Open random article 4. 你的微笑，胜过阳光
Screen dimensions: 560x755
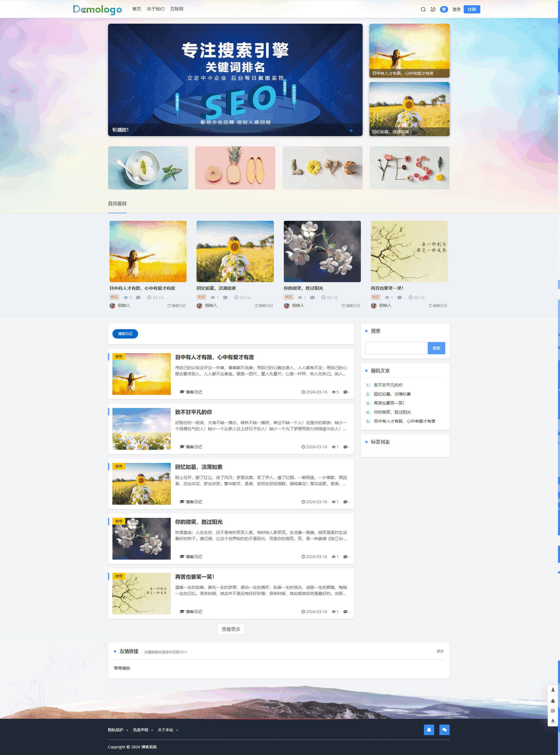[x=392, y=412]
